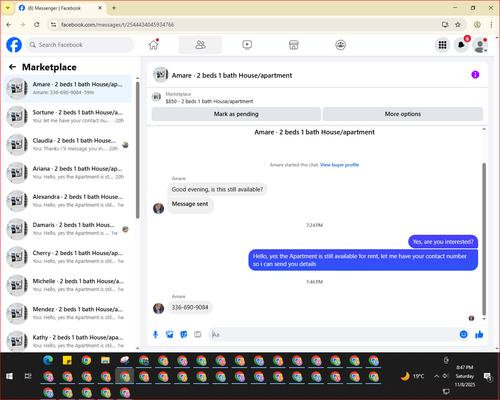Open the Kathy conversation
The image size is (500, 400).
[68, 341]
